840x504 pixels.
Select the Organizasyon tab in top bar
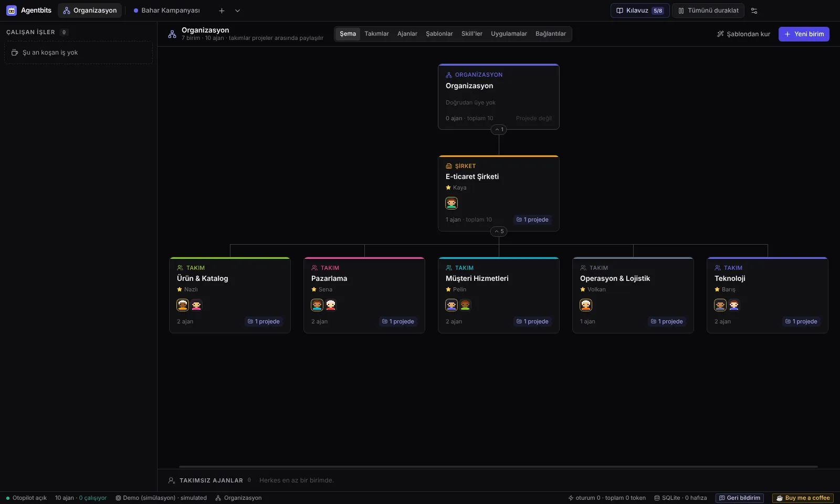pos(90,10)
